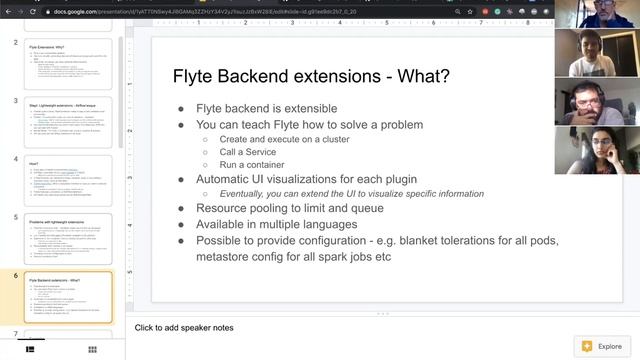Click the padlock site info icon

pyautogui.click(x=48, y=12)
